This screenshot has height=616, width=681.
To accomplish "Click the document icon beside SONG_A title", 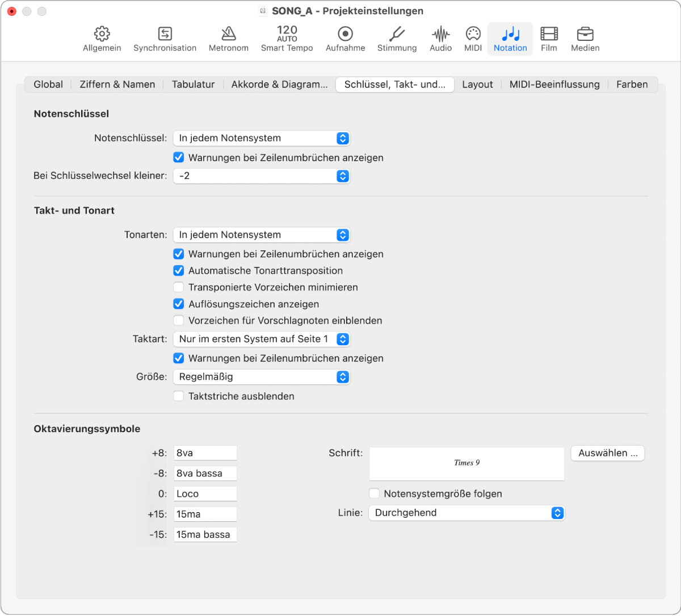I will 263,11.
